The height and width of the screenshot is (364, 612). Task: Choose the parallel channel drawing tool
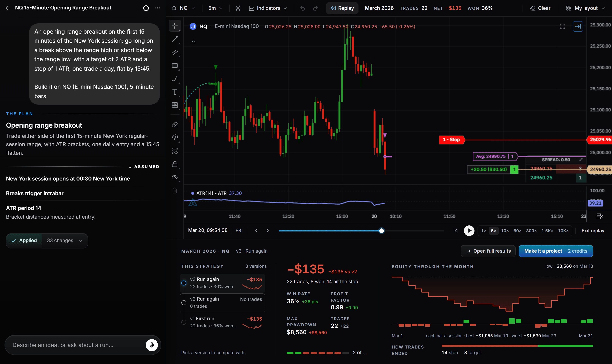[175, 52]
